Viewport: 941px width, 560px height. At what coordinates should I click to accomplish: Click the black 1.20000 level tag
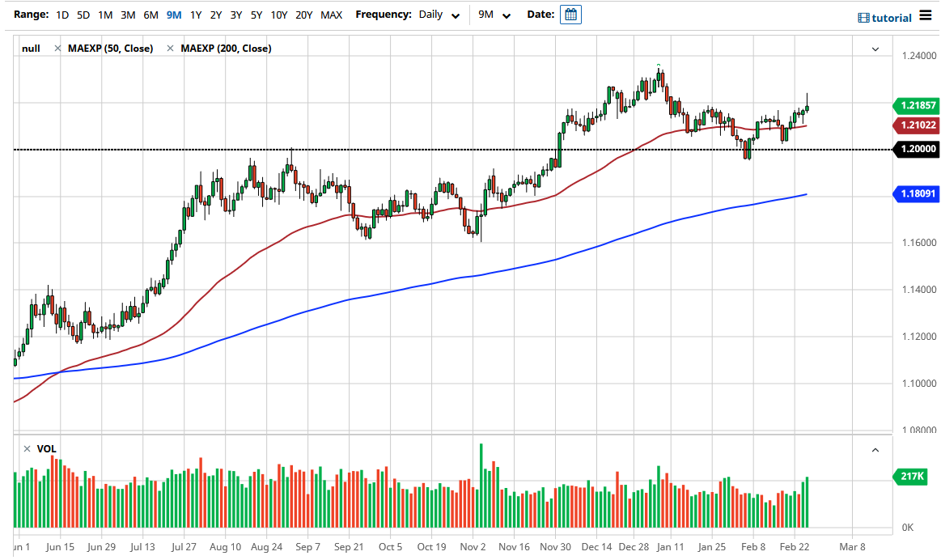(917, 149)
